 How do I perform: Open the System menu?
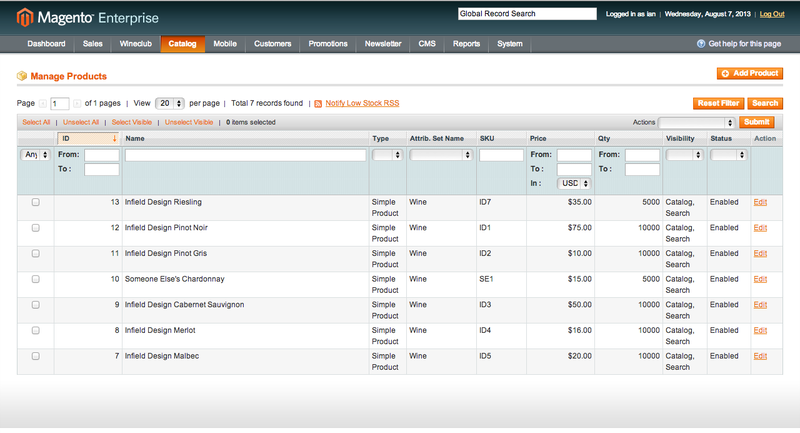tap(510, 44)
